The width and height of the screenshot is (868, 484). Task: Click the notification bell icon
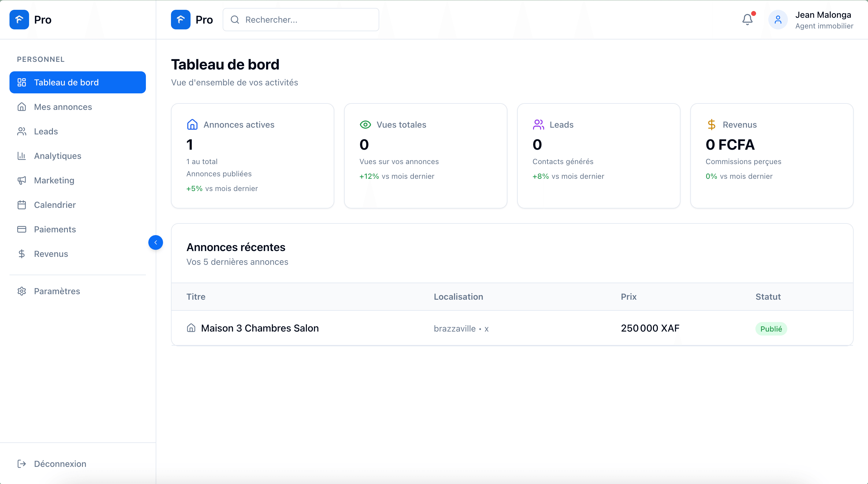click(747, 20)
